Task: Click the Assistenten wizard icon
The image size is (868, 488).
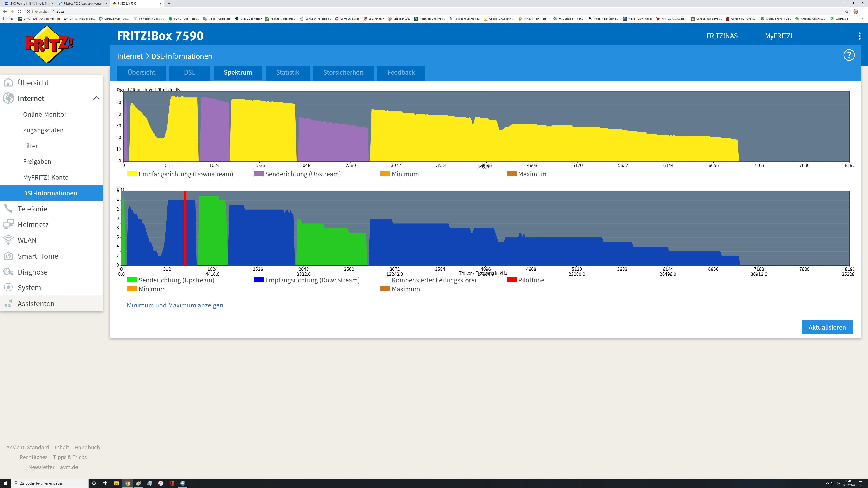Action: coord(8,303)
